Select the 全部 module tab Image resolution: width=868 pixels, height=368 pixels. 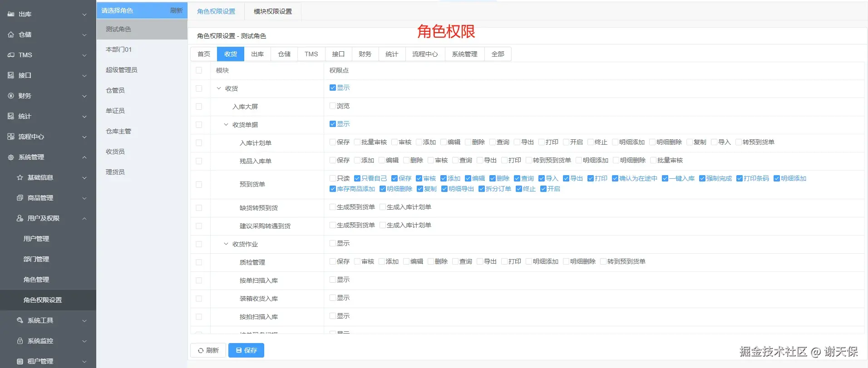tap(498, 54)
